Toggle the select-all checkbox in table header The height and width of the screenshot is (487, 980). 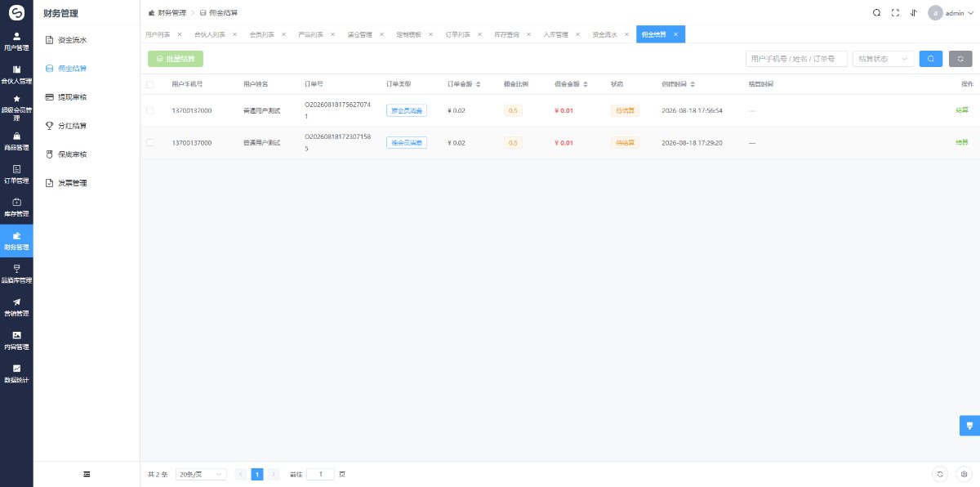(x=149, y=84)
